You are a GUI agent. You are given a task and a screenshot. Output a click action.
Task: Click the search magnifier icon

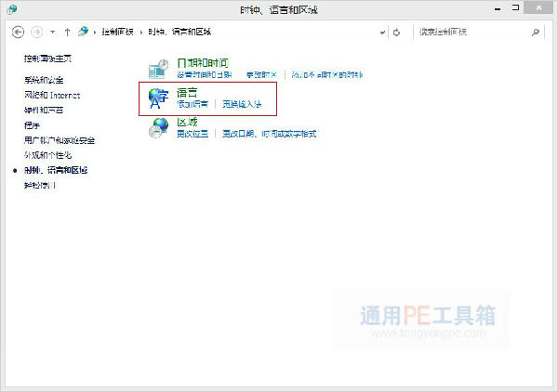pos(536,32)
